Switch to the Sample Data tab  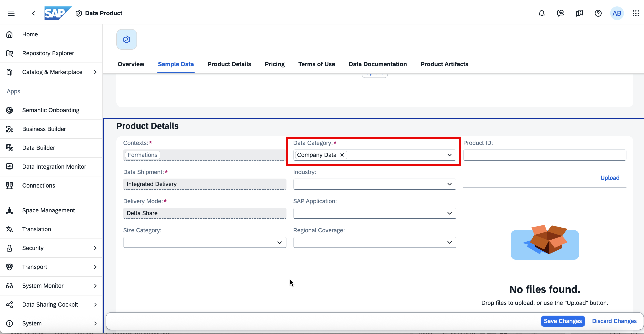176,64
